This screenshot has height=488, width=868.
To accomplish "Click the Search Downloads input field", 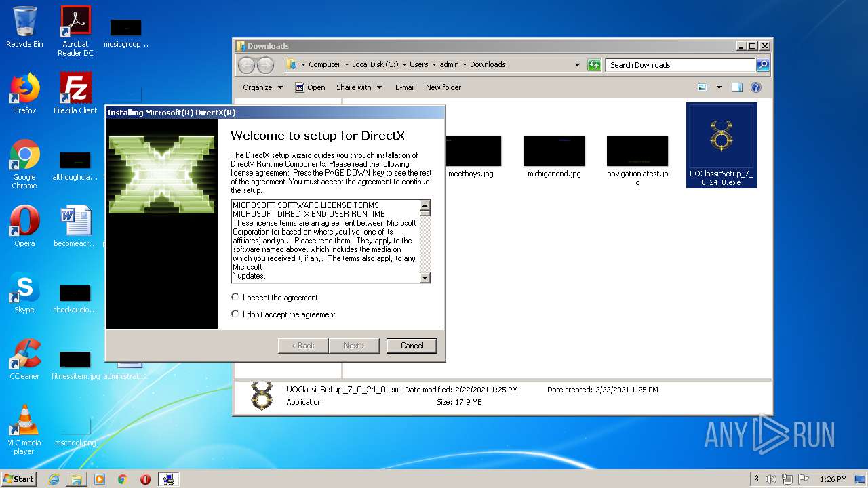I will click(680, 65).
